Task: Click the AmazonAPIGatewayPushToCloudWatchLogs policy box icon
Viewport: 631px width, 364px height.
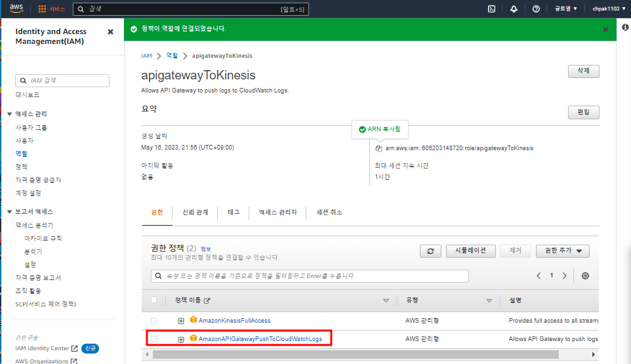Action: click(193, 338)
